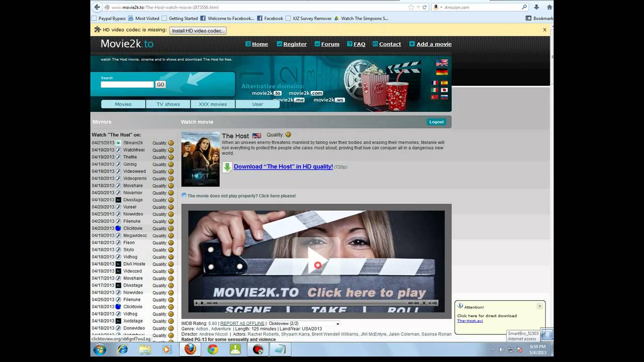Click the Install HD video codec button

pyautogui.click(x=198, y=31)
